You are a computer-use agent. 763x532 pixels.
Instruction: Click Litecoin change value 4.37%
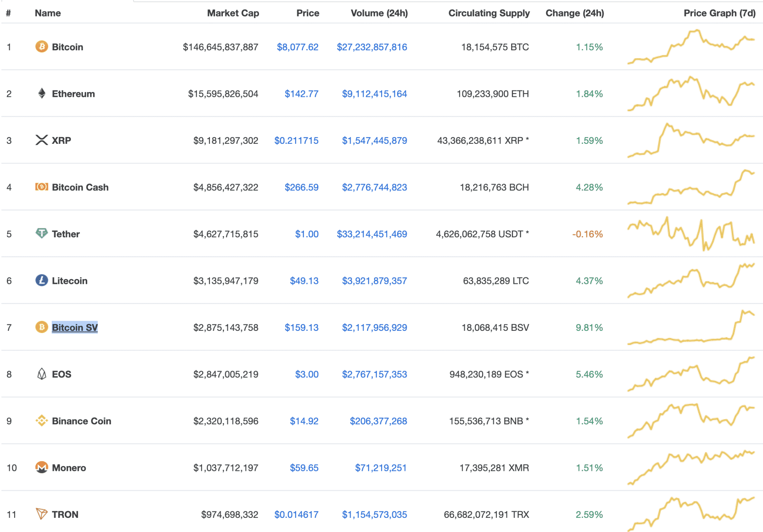point(589,281)
